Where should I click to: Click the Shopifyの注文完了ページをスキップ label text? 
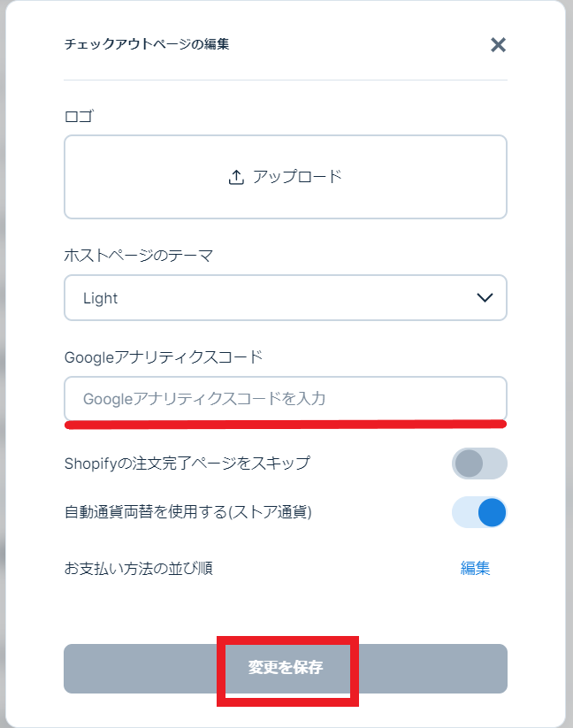187,464
